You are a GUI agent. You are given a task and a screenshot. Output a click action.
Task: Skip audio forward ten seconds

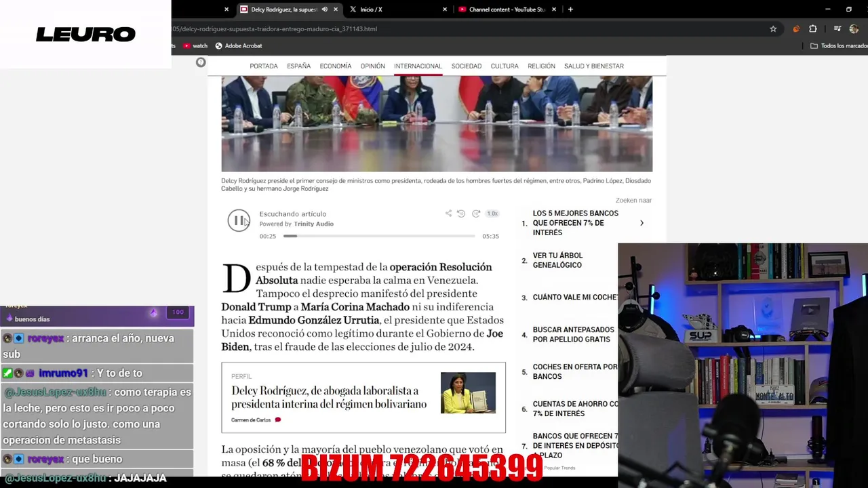(476, 213)
